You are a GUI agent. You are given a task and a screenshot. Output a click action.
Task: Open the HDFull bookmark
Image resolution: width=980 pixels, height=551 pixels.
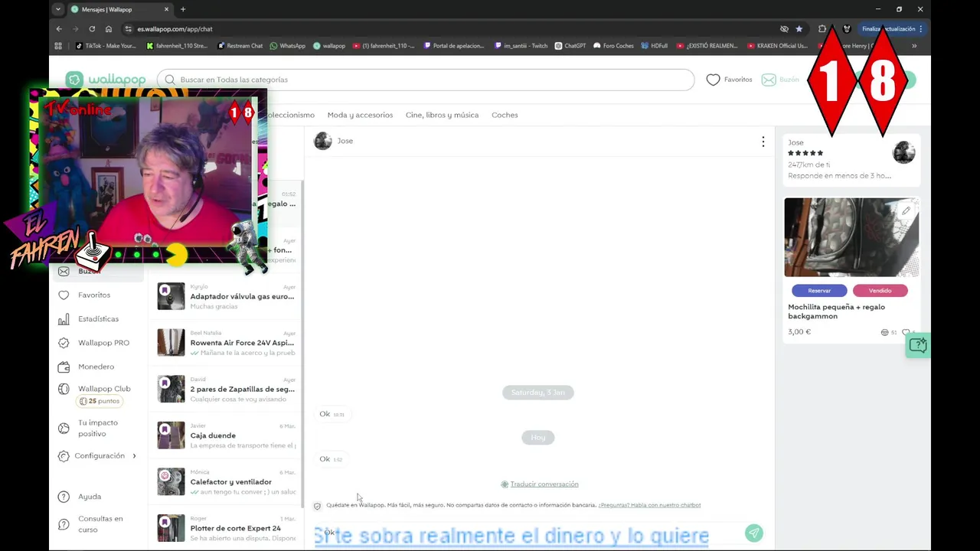[654, 46]
